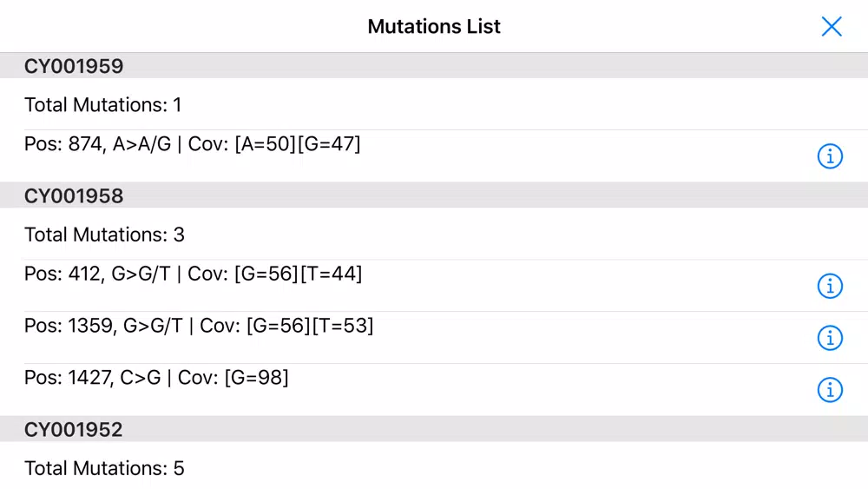Click the Mutations List title
Screen dimensions: 868x489
coord(434,26)
